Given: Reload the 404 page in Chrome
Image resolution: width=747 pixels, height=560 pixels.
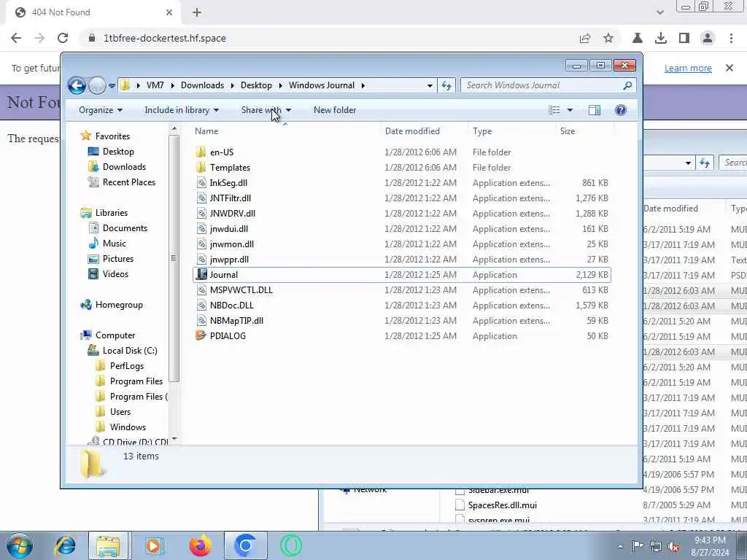Looking at the screenshot, I should pos(63,38).
